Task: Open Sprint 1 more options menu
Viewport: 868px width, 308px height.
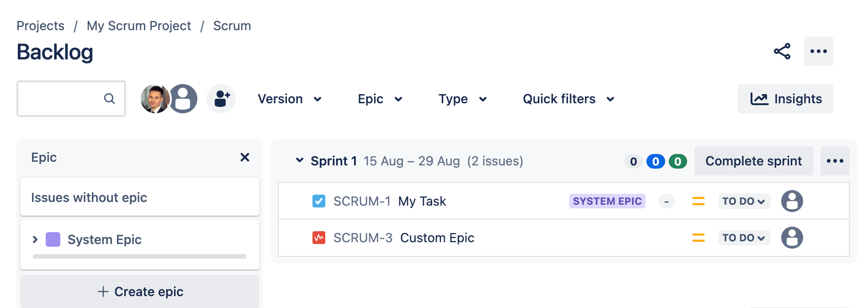Action: (x=835, y=161)
